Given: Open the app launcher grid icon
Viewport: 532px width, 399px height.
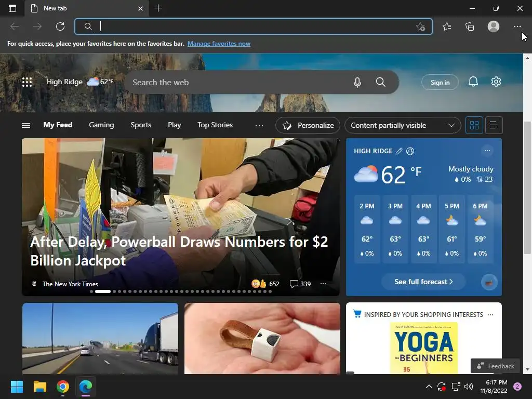Looking at the screenshot, I should (27, 82).
